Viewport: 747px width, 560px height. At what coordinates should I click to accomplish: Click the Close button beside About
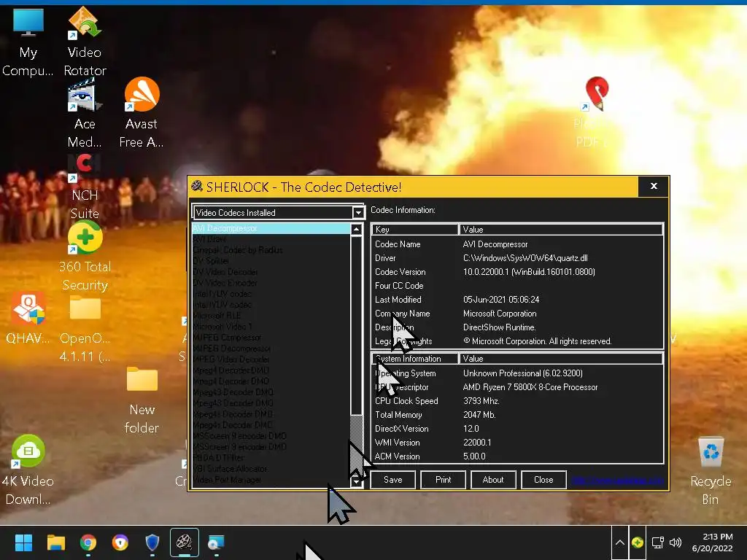(x=543, y=480)
